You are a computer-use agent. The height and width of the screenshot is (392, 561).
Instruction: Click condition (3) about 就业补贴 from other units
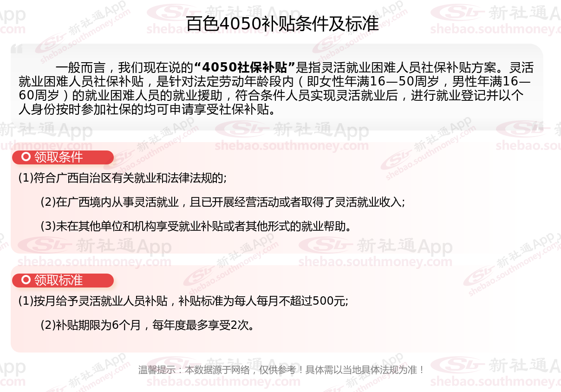[x=196, y=226]
